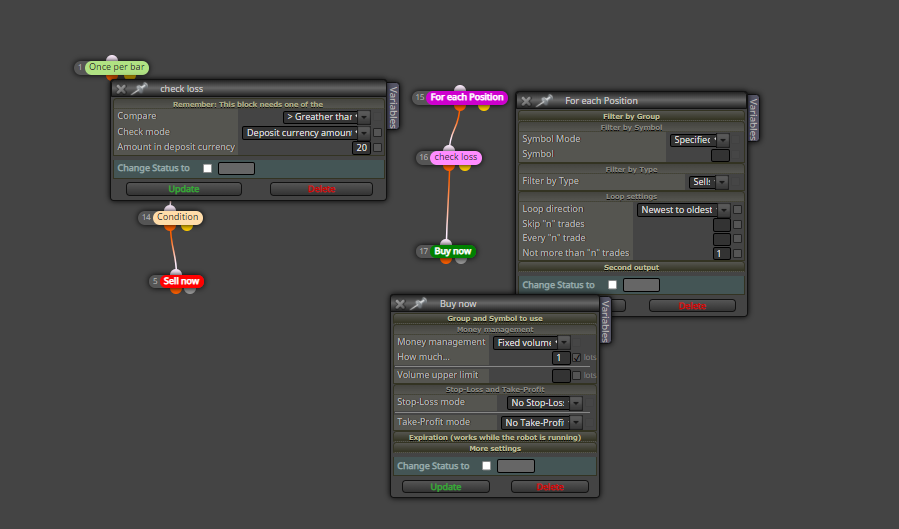Image resolution: width=899 pixels, height=529 pixels.
Task: Toggle checkbox beside Check mode dropdown
Action: [x=377, y=133]
